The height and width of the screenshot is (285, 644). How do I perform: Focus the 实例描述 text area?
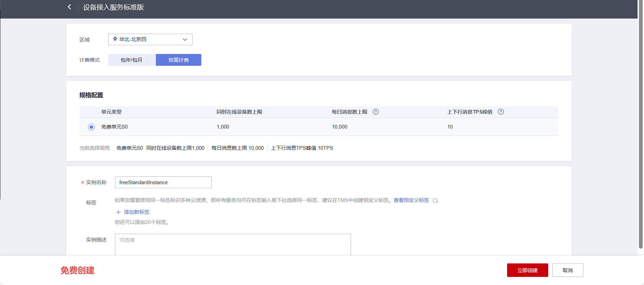point(233,245)
